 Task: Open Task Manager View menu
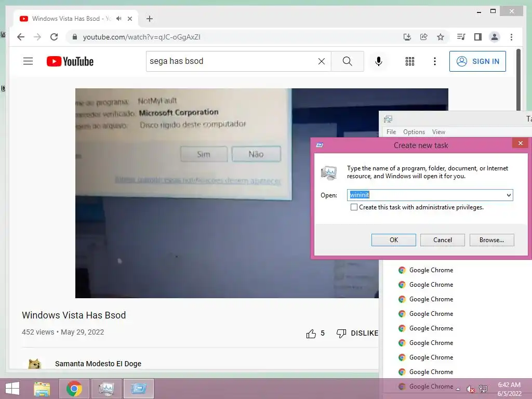(438, 131)
